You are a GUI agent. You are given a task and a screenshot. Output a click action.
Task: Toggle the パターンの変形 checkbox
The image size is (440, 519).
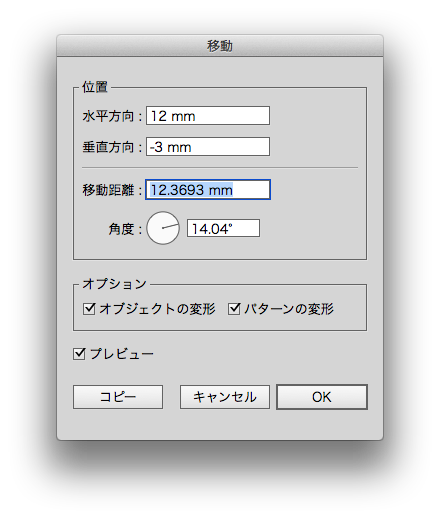click(x=234, y=309)
